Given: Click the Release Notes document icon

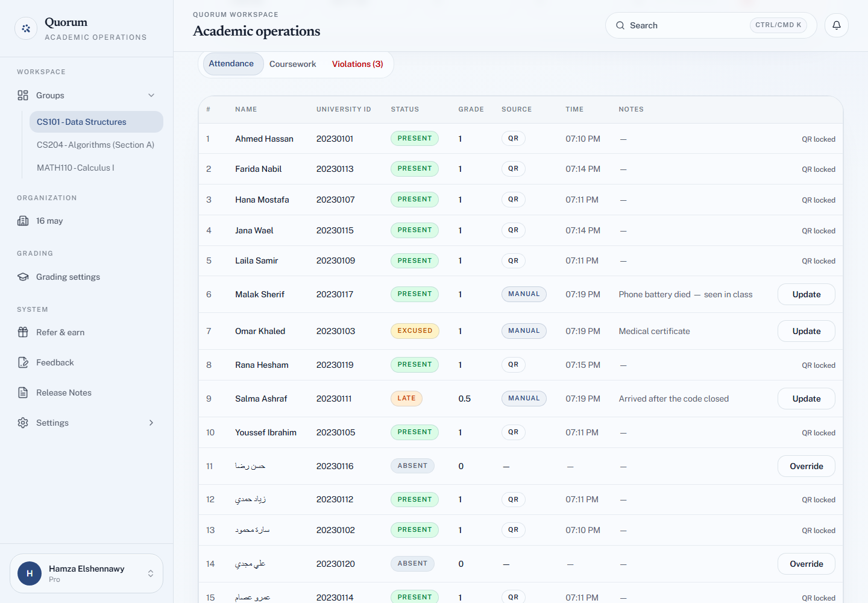Looking at the screenshot, I should coord(23,393).
